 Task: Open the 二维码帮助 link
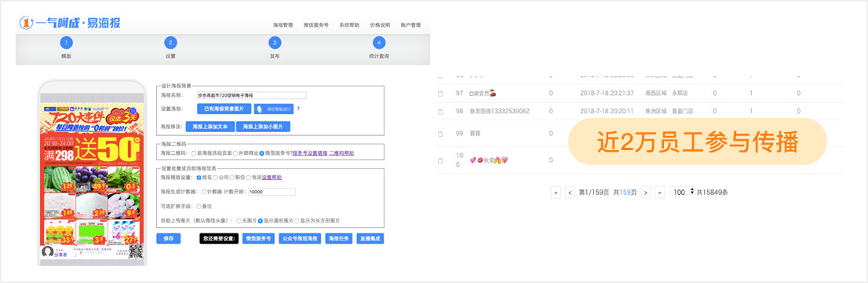point(341,153)
